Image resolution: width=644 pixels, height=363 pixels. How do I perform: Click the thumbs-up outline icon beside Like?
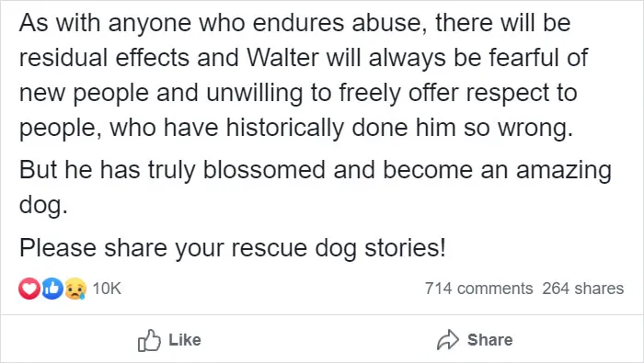(x=149, y=340)
